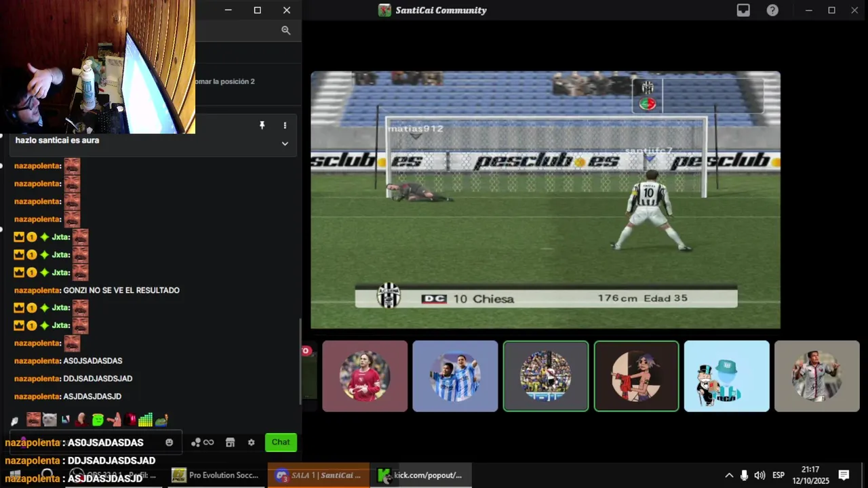Click the Pro Evolution Soccer taskbar item
This screenshot has width=868, height=488.
215,476
